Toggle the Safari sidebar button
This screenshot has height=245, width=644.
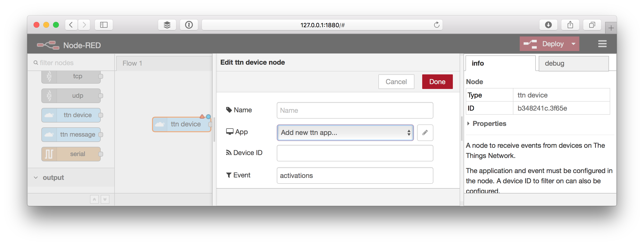coord(104,25)
